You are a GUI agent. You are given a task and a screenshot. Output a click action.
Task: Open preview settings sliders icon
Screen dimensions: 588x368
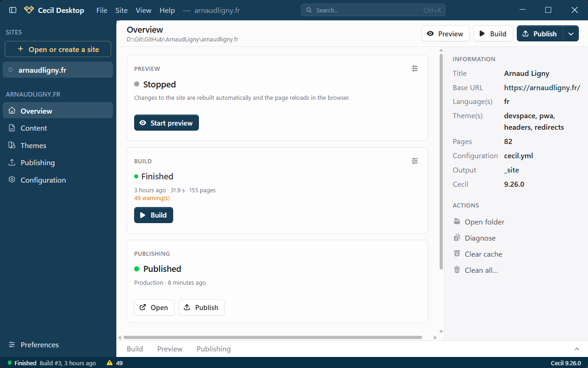[415, 69]
